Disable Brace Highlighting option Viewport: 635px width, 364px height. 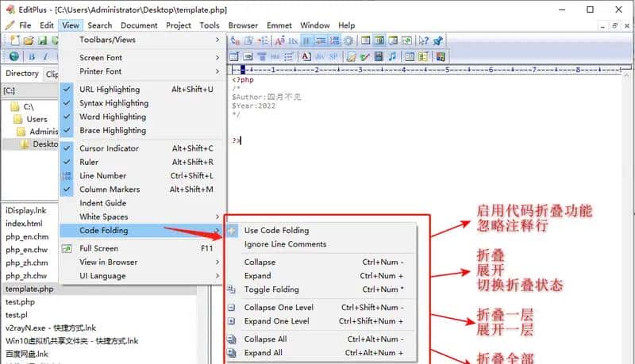(x=143, y=131)
